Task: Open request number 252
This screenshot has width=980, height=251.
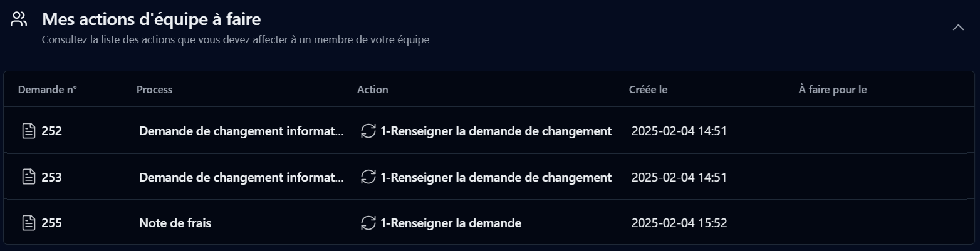Action: pyautogui.click(x=51, y=131)
